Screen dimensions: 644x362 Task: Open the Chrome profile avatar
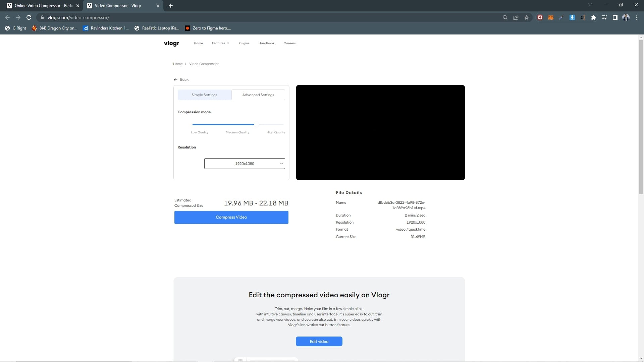[626, 17]
